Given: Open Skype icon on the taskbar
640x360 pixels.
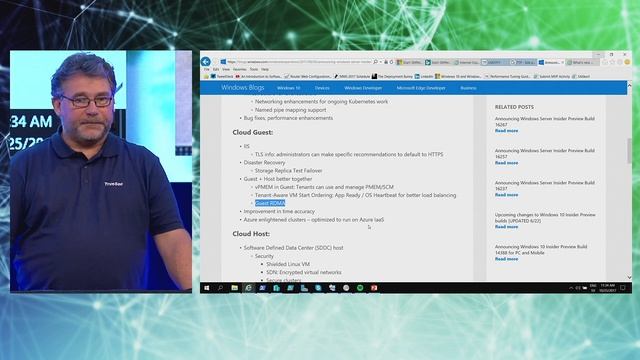Looking at the screenshot, I should tap(318, 288).
